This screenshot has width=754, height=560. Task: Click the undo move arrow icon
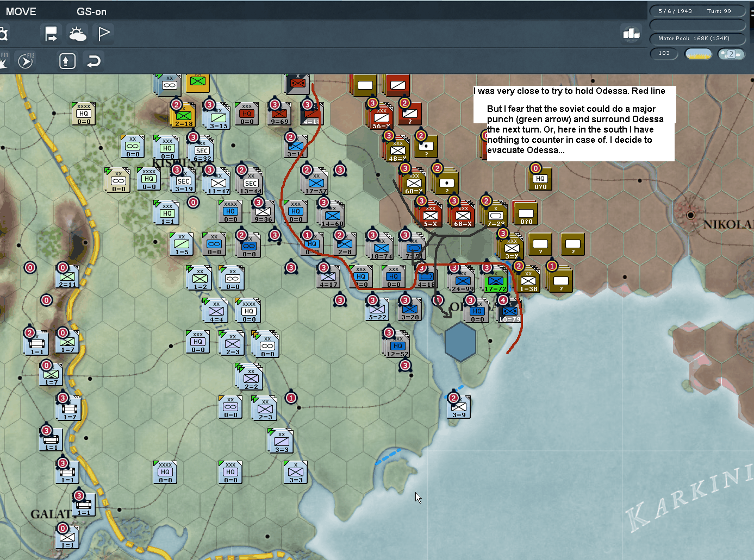coord(94,61)
